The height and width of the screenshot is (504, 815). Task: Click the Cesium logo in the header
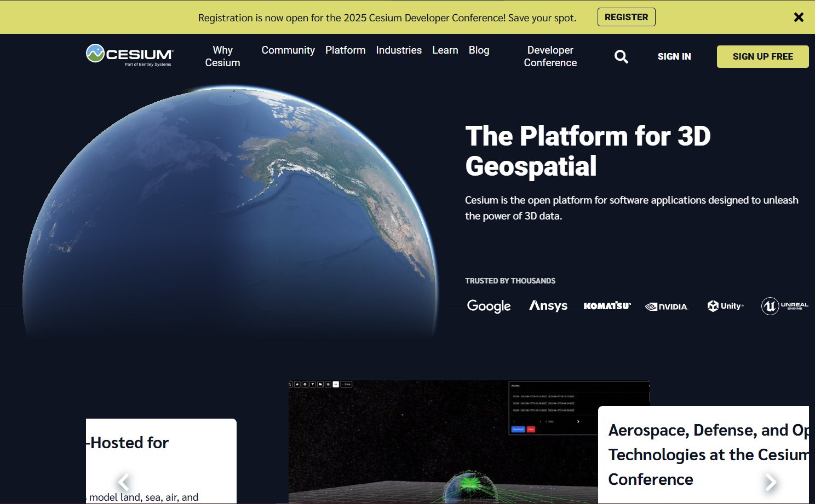pyautogui.click(x=130, y=55)
